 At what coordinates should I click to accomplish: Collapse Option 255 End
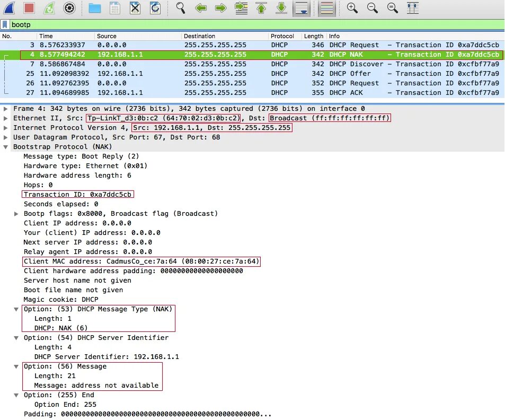[16, 395]
